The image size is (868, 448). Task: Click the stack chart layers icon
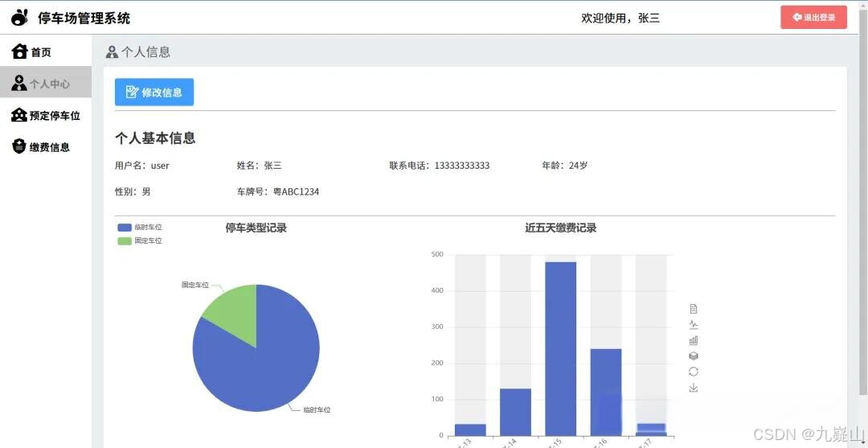[693, 356]
